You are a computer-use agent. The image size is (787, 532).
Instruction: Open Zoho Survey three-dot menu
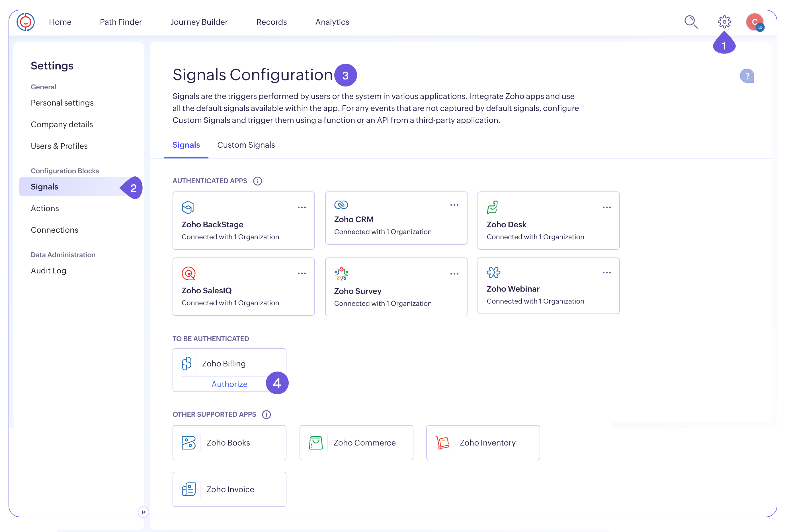pyautogui.click(x=454, y=274)
